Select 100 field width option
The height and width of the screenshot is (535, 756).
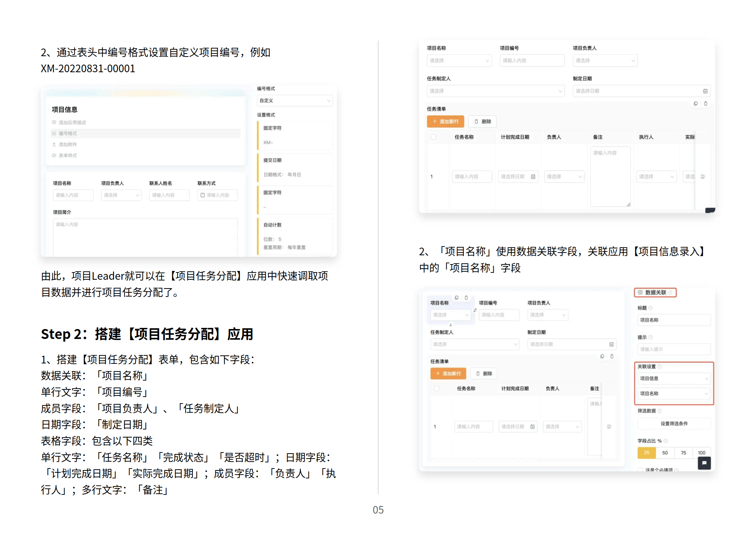tap(701, 453)
